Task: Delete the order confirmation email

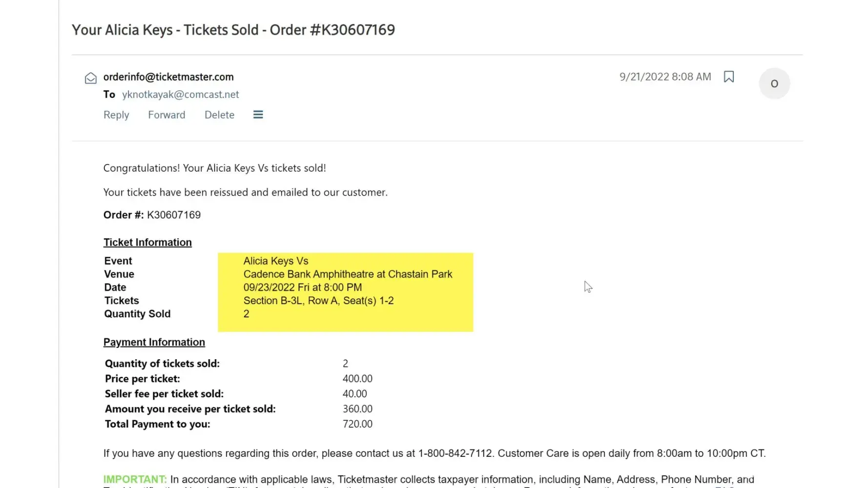Action: pyautogui.click(x=219, y=115)
